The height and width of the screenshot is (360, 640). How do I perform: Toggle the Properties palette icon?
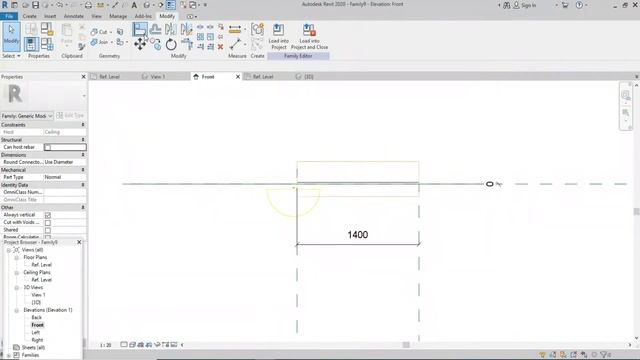point(31,44)
